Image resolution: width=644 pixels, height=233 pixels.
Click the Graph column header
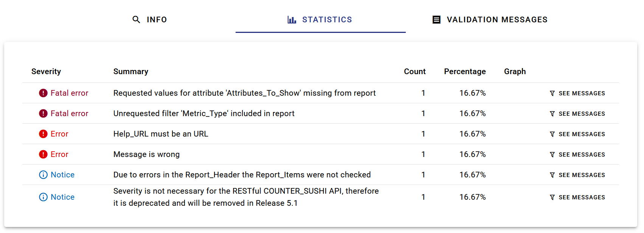[515, 71]
